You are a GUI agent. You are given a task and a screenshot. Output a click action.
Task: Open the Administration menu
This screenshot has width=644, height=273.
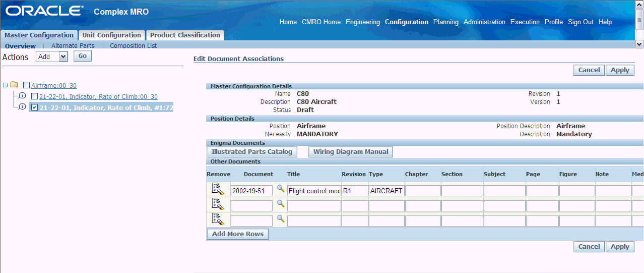coord(484,22)
